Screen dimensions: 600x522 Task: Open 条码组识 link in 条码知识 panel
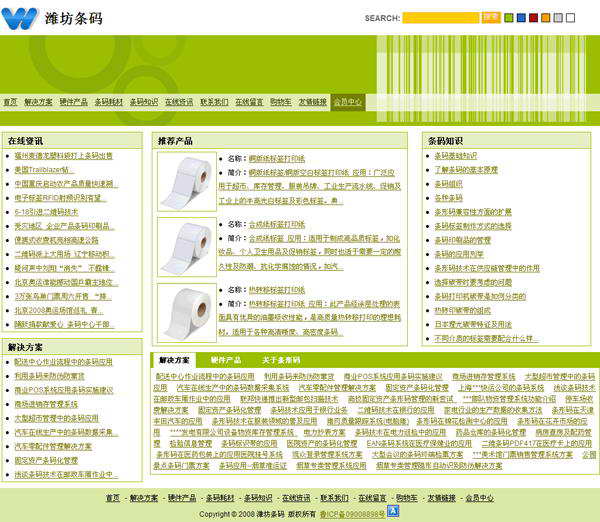point(448,184)
